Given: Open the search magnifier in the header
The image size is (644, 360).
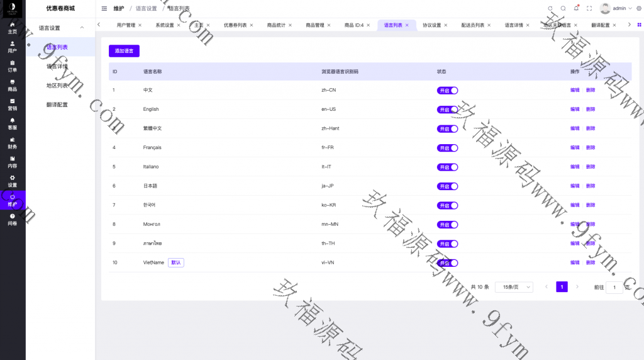Looking at the screenshot, I should 563,8.
